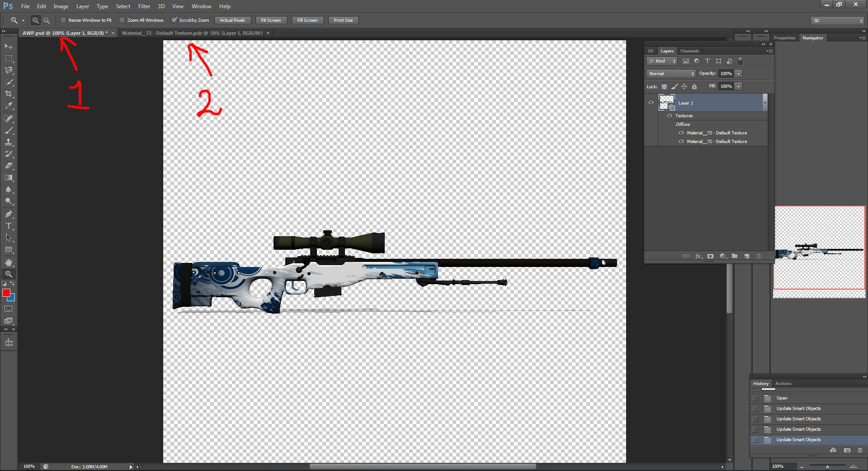Select the Gradient tool
The width and height of the screenshot is (868, 471).
pos(9,178)
